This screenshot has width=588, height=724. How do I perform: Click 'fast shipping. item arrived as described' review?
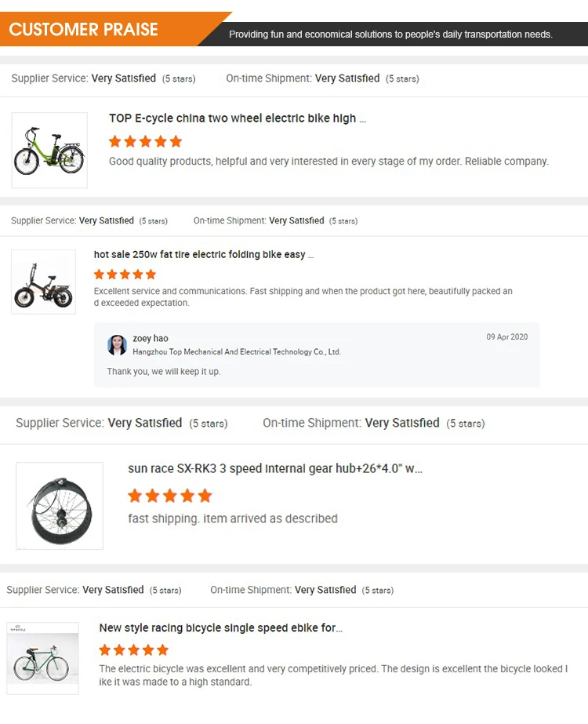233,518
